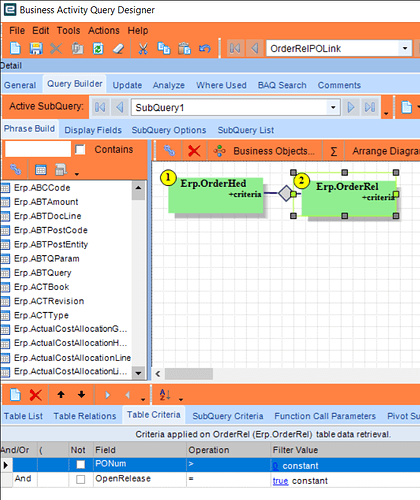Open the OrderRelPOLink query dropdown
420x500 pixels.
[x=405, y=49]
